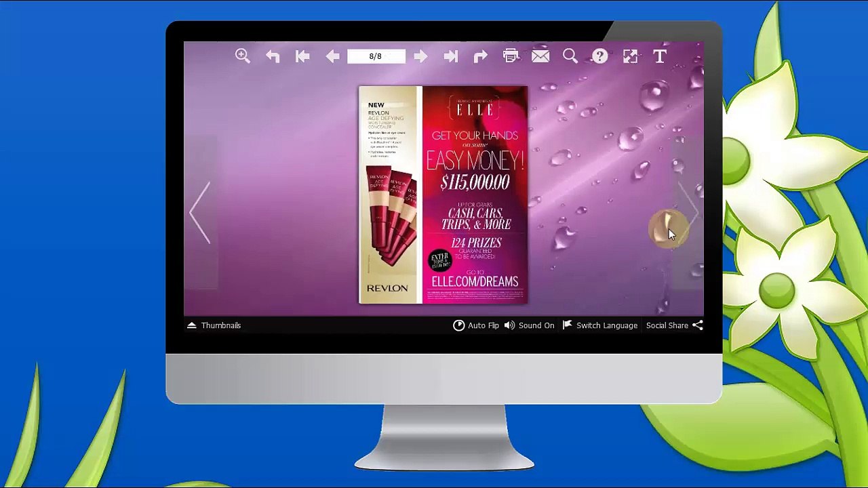
Task: Print the flipbook with printer icon
Action: [x=511, y=56]
